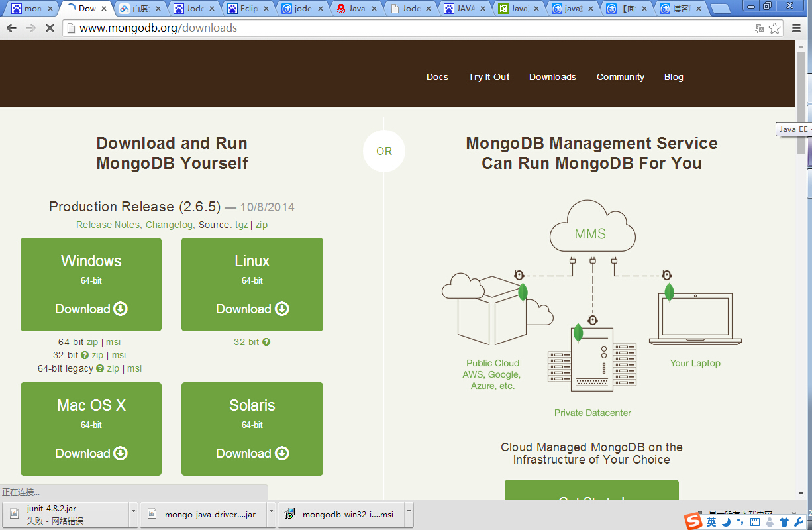Screen dimensions: 812x530
Task: Open Sogou toolbox via the wrench icon
Action: pyautogui.click(x=798, y=522)
